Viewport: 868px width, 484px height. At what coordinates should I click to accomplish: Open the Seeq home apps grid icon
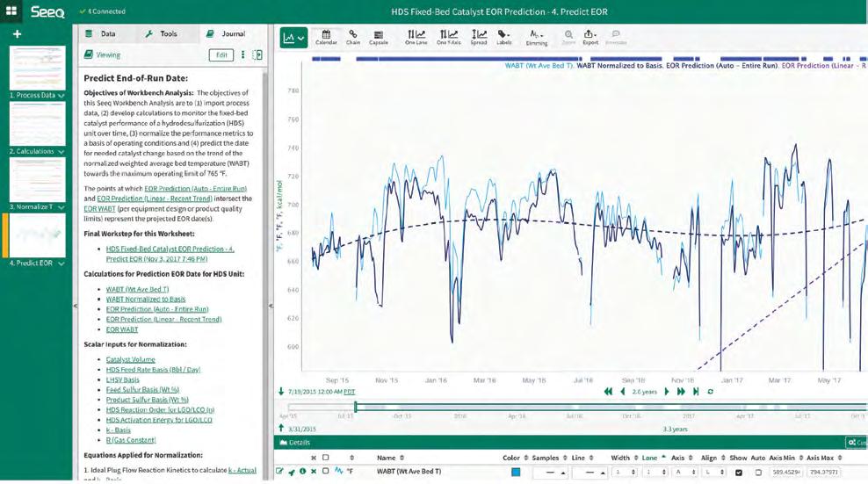[11, 11]
